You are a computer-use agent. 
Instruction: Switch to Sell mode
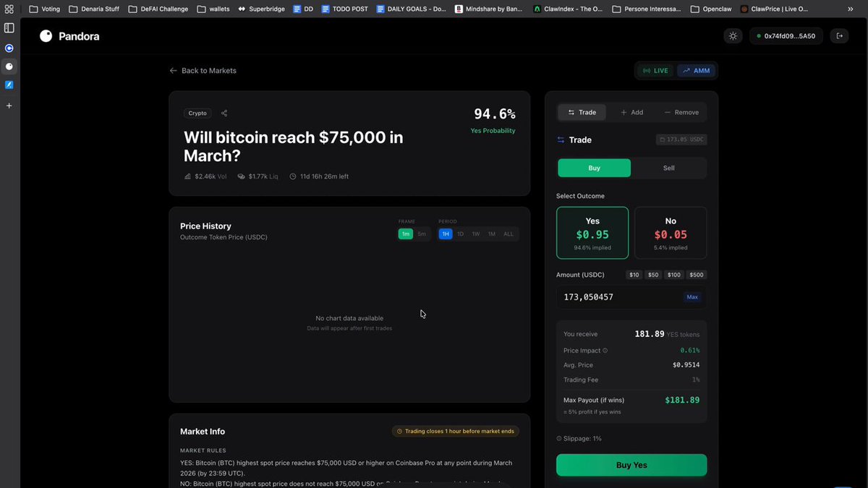(668, 167)
